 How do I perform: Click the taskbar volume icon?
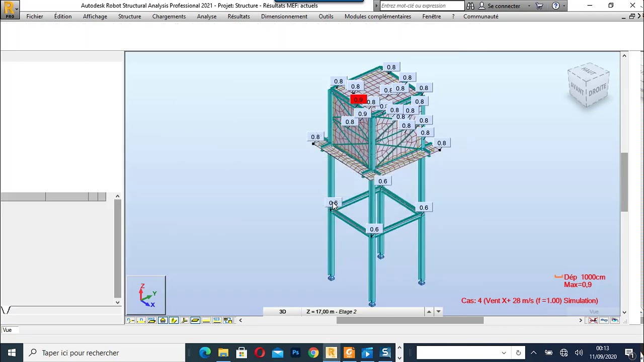[579, 353]
